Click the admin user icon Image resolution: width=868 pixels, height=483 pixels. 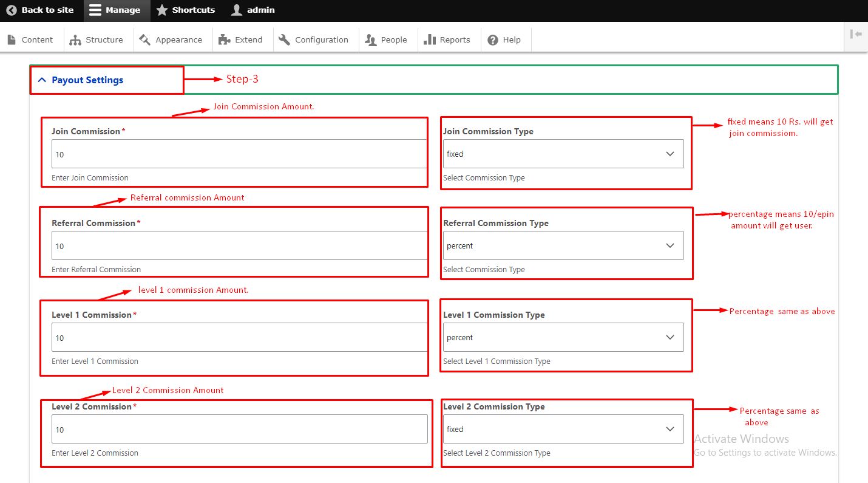point(237,10)
